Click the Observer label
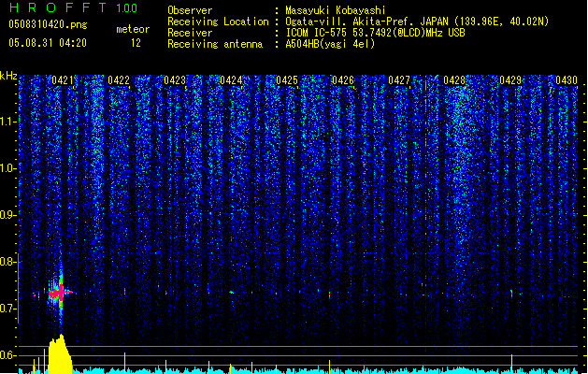Image resolution: width=588 pixels, height=374 pixels. point(190,10)
